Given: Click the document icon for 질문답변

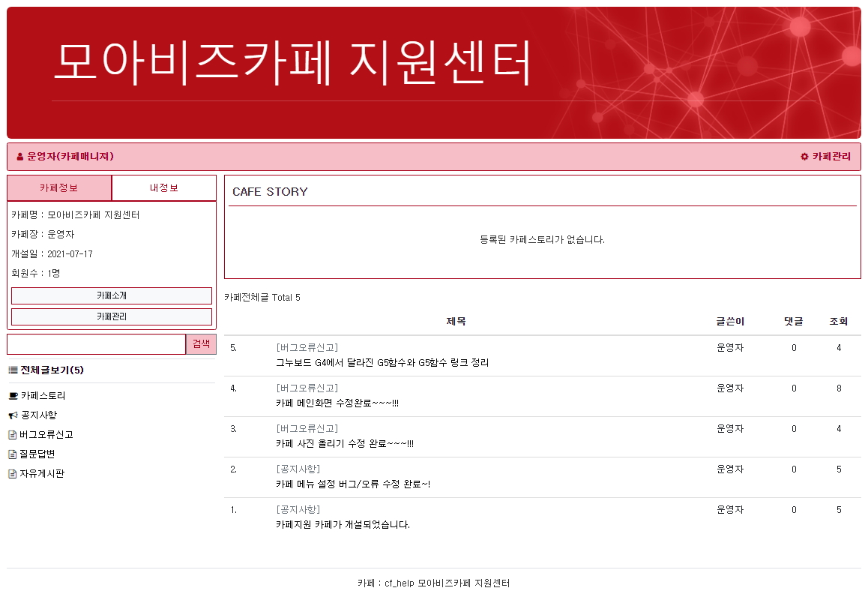Looking at the screenshot, I should [x=12, y=454].
